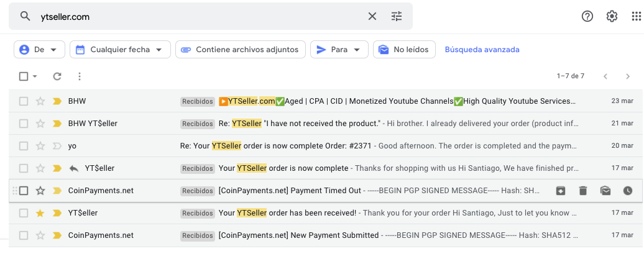Open Búsqueda avanzada link
The image size is (644, 259).
pyautogui.click(x=482, y=49)
